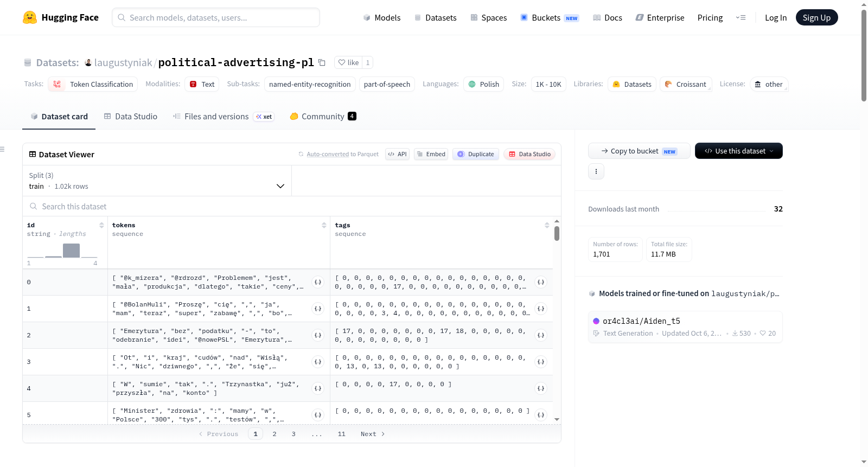The image size is (868, 467).
Task: Sort by the tags column
Action: coord(547,225)
